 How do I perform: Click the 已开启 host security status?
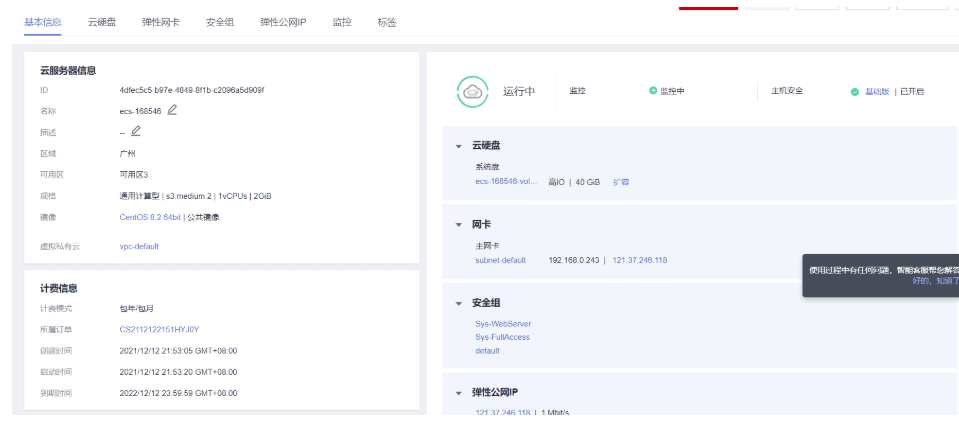[912, 92]
